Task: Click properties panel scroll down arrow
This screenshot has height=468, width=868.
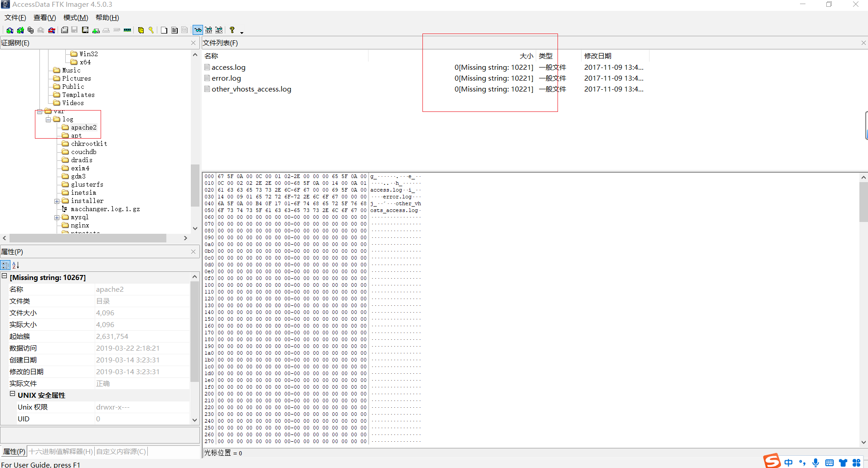Action: click(195, 420)
